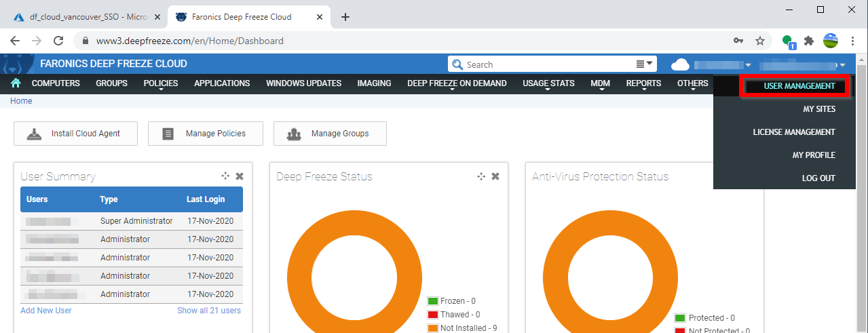This screenshot has height=333, width=868.
Task: Open the APPLICATIONS menu
Action: pyautogui.click(x=222, y=83)
